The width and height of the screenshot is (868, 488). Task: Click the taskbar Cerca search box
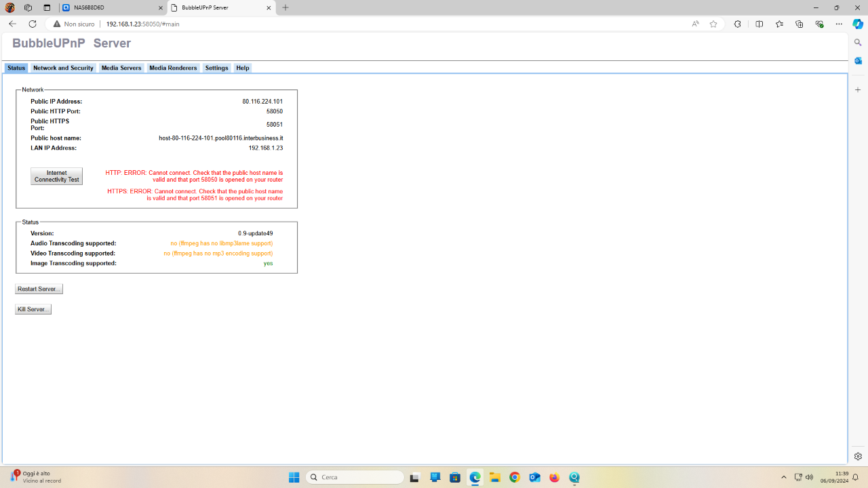[355, 477]
